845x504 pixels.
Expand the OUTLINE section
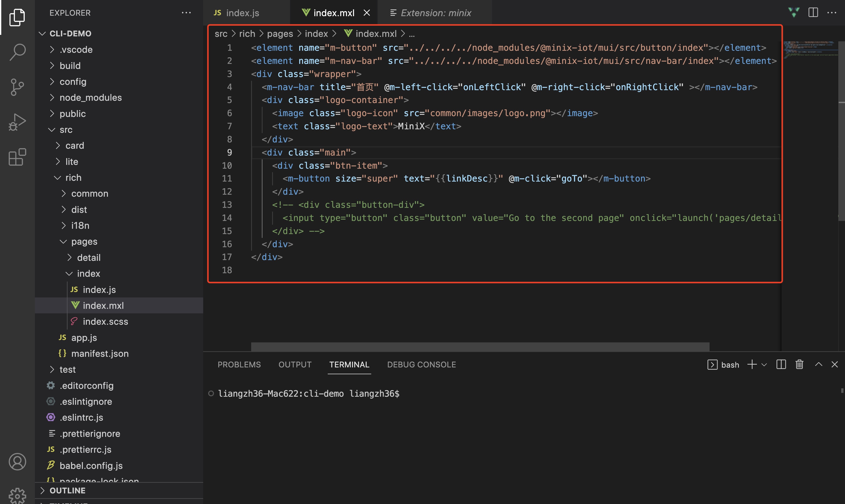(x=119, y=490)
